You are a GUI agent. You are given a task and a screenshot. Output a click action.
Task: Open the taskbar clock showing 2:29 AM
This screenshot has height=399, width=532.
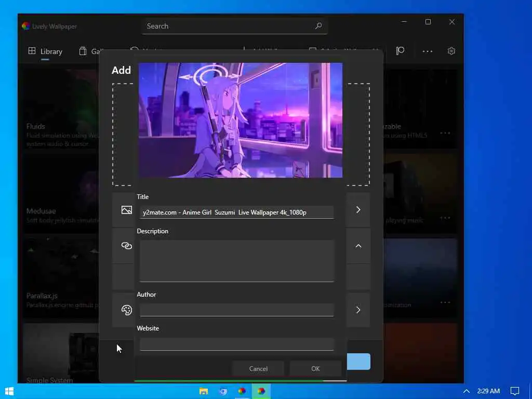488,391
